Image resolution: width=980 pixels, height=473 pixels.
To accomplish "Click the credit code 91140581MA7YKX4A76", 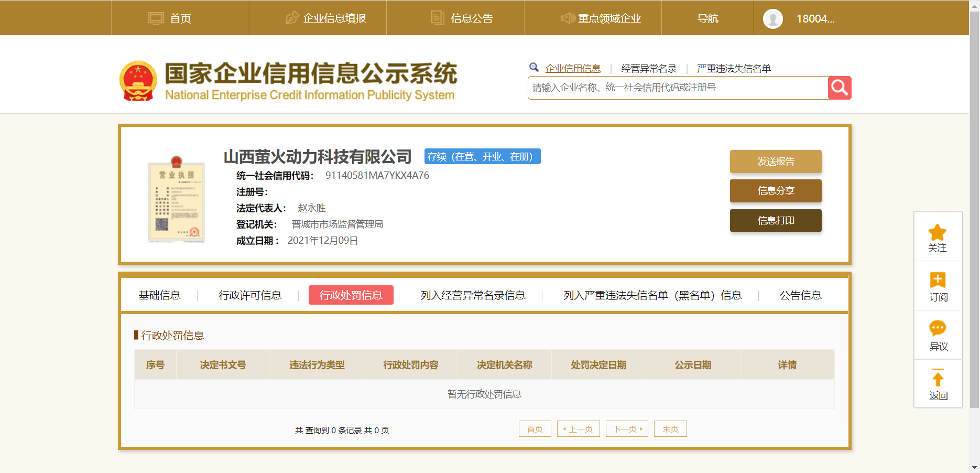I will pos(377,175).
